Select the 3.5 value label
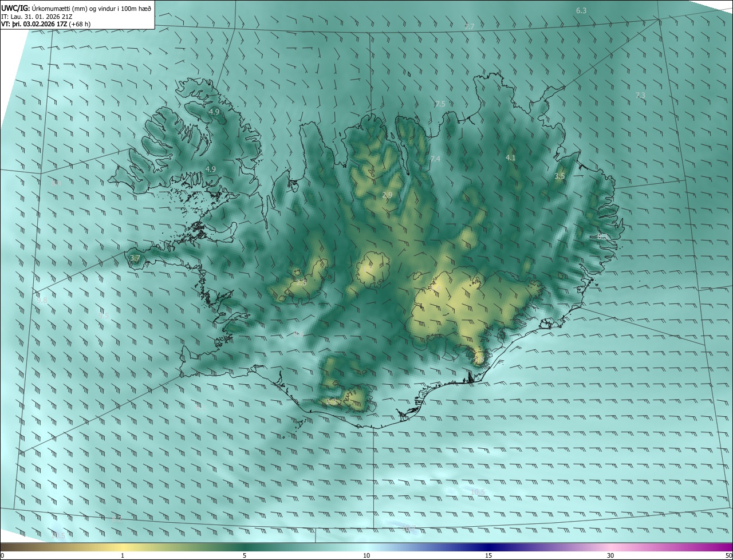Viewport: 733px width, 560px height. pos(559,176)
